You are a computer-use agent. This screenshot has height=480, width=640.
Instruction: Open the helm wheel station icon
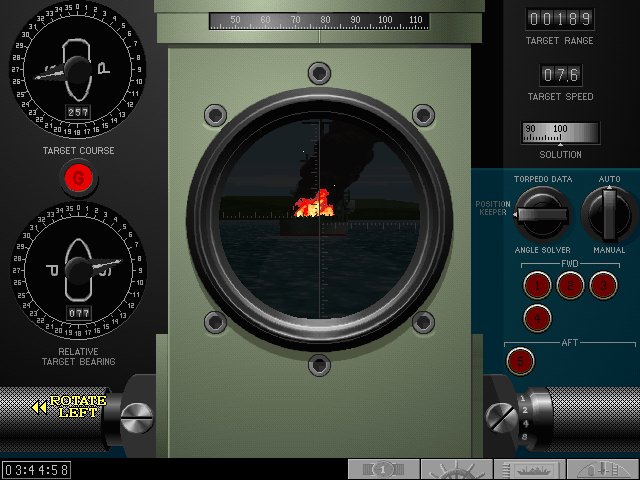click(x=457, y=469)
